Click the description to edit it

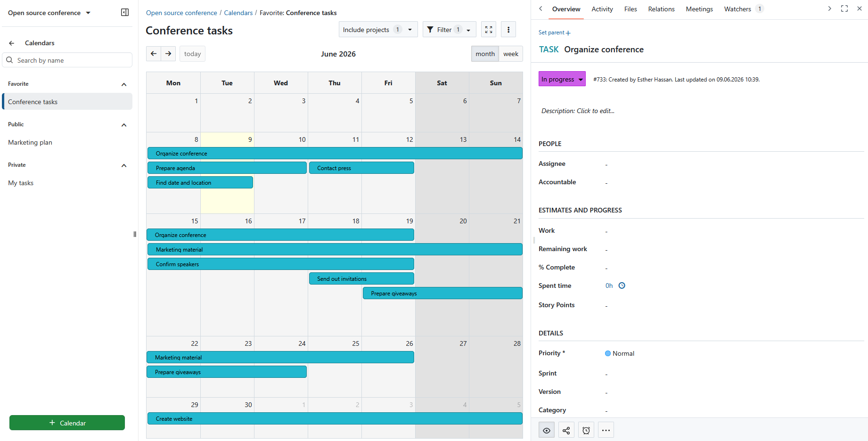[578, 111]
